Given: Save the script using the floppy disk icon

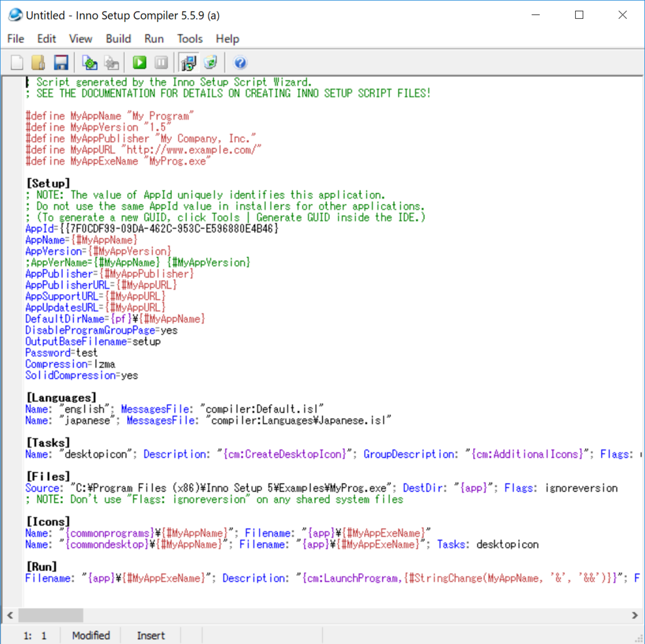Looking at the screenshot, I should tap(61, 62).
